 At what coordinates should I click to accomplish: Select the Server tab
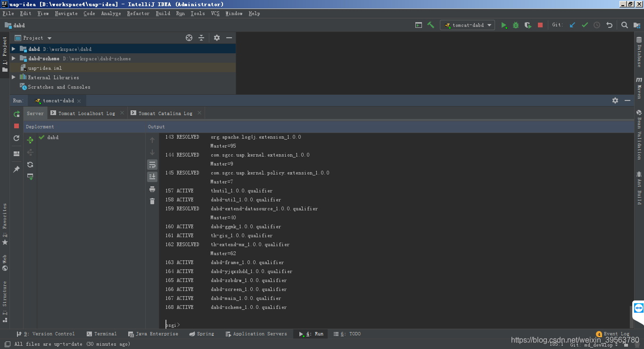coord(35,113)
